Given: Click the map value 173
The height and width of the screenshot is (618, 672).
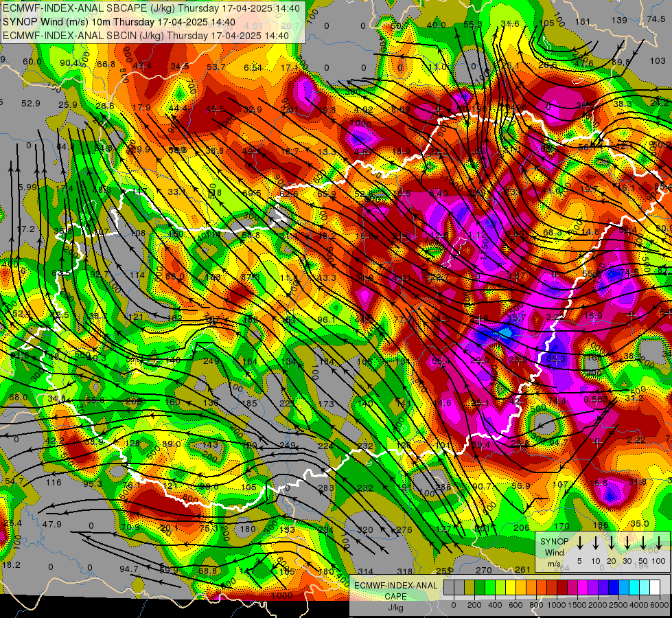Looking at the screenshot, I should [x=327, y=404].
